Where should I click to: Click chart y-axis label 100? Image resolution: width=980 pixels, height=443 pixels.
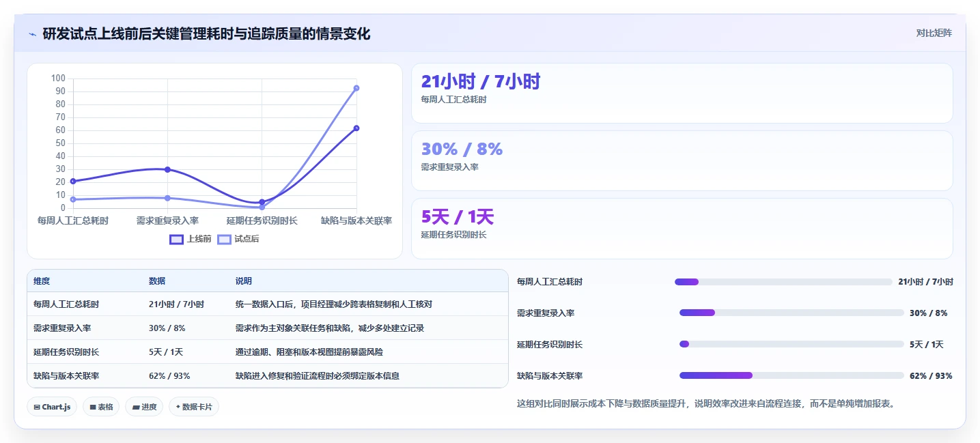[58, 78]
